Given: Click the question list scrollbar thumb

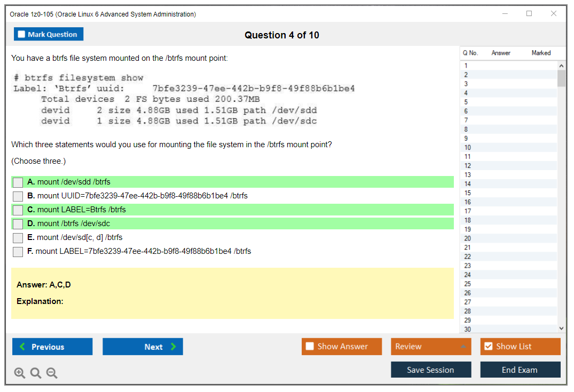Looking at the screenshot, I should tap(561, 77).
